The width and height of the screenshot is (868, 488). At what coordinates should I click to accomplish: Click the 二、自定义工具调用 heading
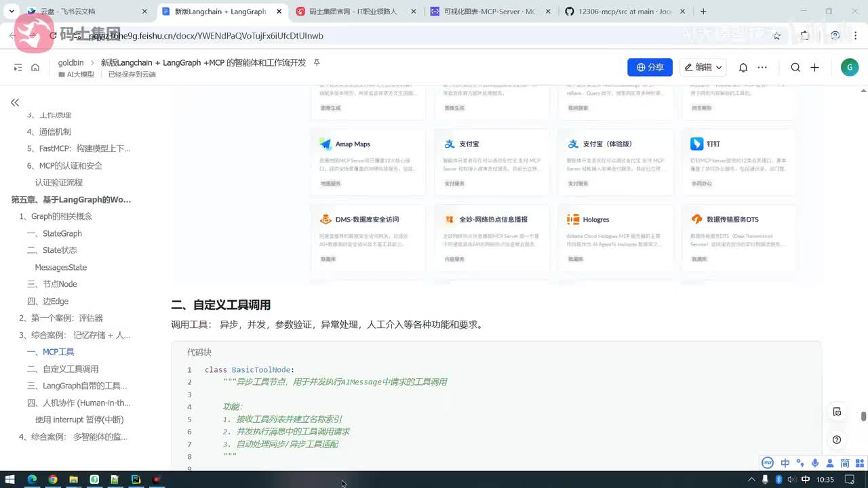(x=221, y=305)
